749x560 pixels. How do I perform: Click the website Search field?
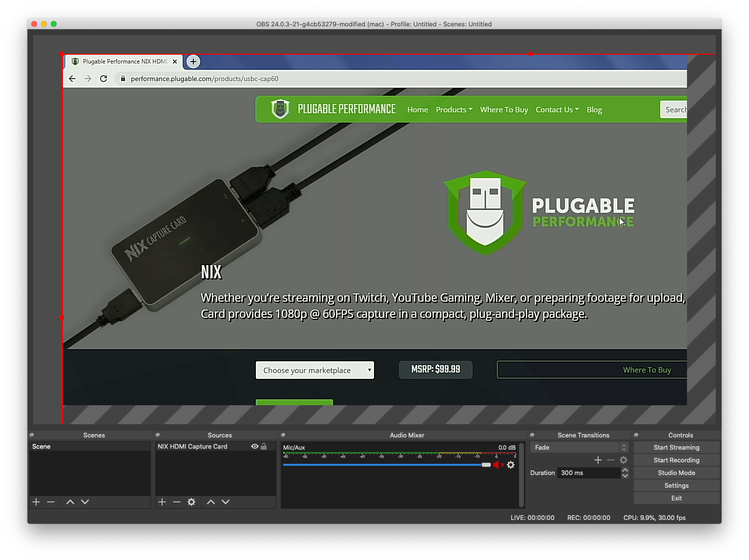click(x=673, y=110)
